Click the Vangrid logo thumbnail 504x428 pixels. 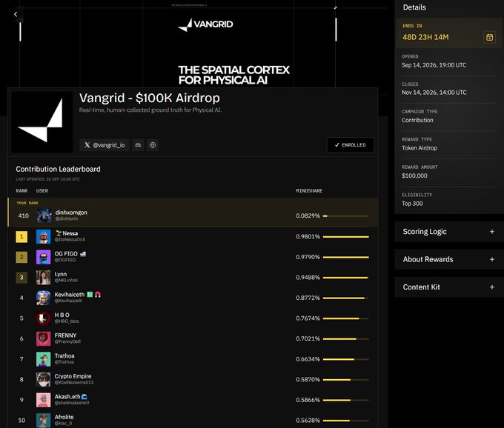(x=42, y=122)
